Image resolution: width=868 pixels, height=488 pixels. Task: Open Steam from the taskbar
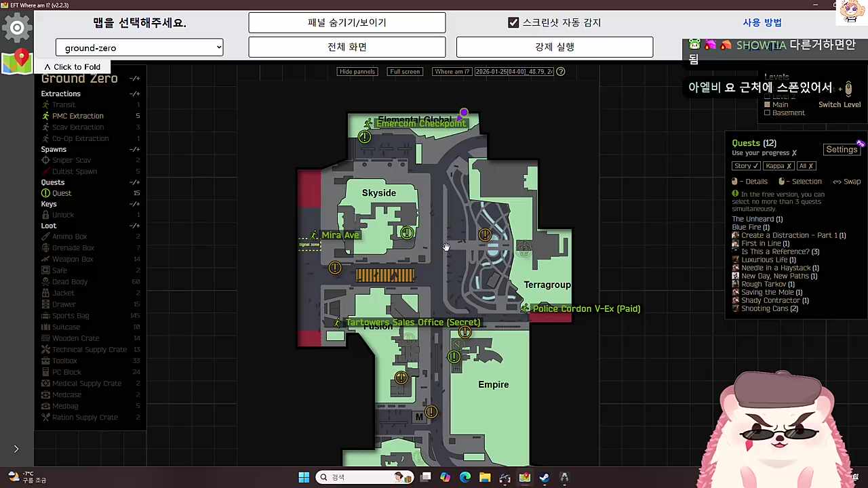[544, 477]
